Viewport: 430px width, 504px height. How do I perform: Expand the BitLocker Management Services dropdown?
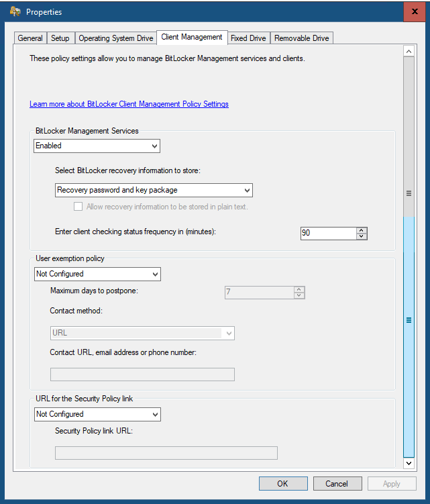pyautogui.click(x=97, y=146)
